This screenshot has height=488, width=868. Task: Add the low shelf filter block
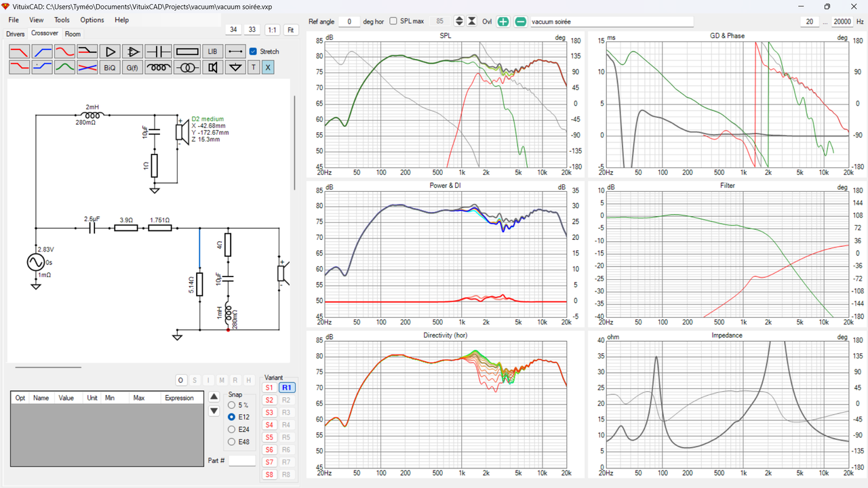click(87, 52)
